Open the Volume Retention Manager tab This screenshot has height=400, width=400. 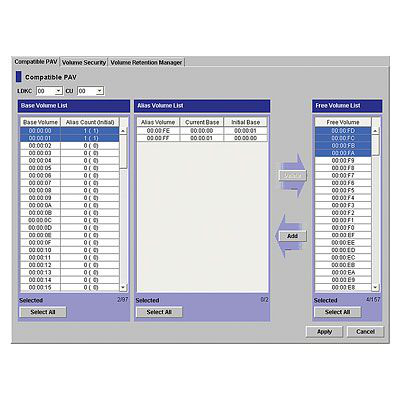[x=146, y=62]
